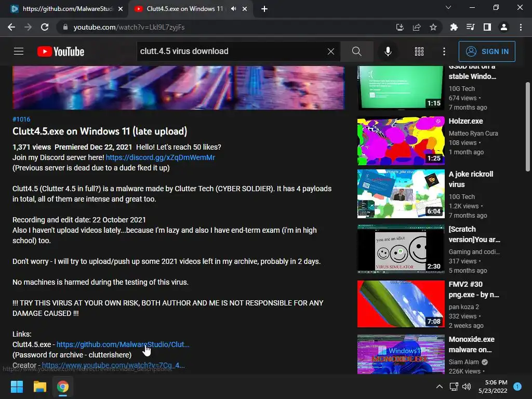
Task: Clear the search box with the X
Action: coord(331,51)
